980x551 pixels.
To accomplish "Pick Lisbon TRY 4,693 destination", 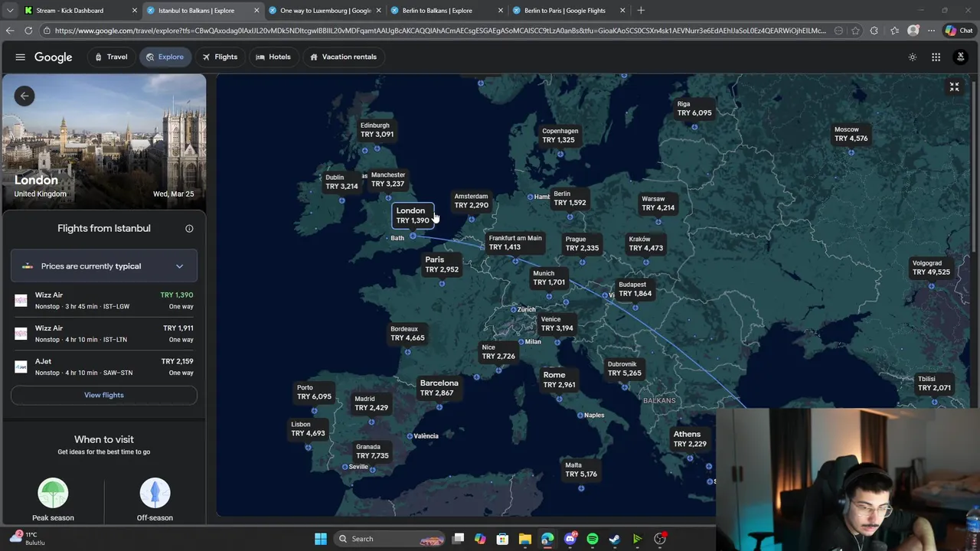I will tap(308, 429).
